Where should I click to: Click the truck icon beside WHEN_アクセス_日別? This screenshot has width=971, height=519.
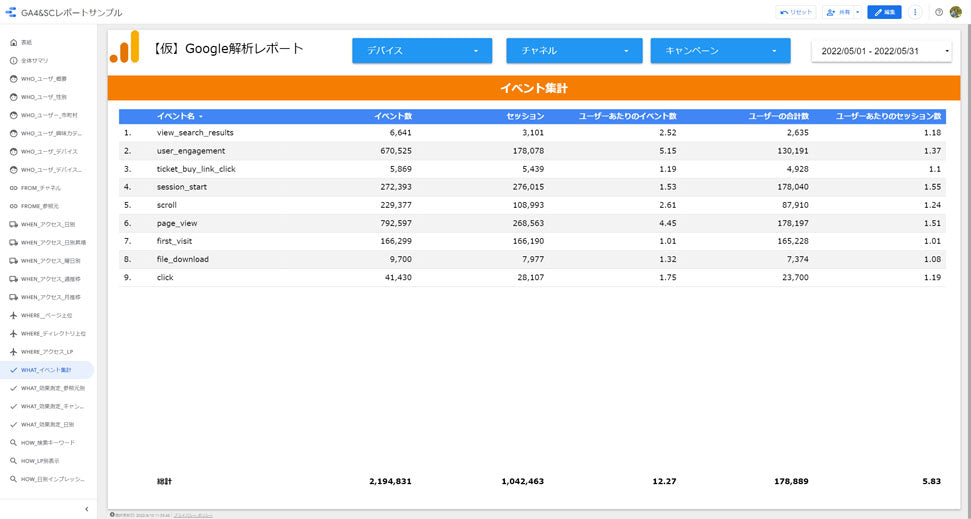pyautogui.click(x=13, y=225)
